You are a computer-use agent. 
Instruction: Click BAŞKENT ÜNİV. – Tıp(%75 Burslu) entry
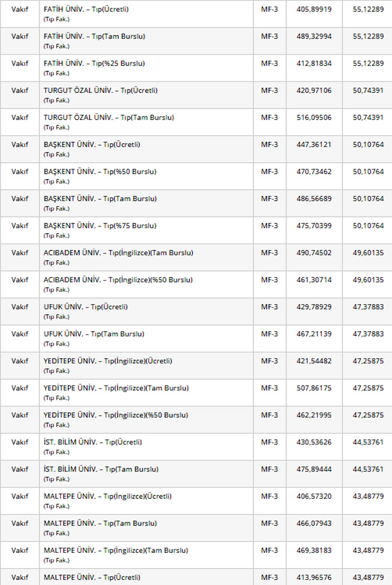[100, 225]
